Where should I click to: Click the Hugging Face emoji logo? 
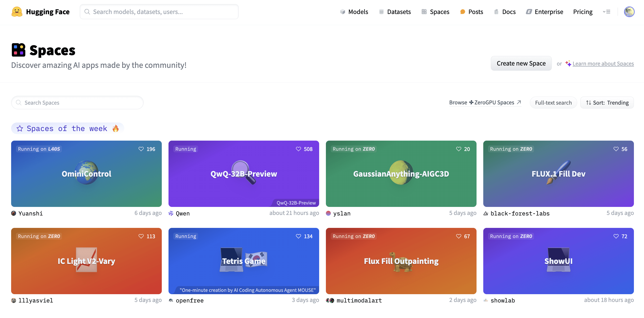point(17,12)
